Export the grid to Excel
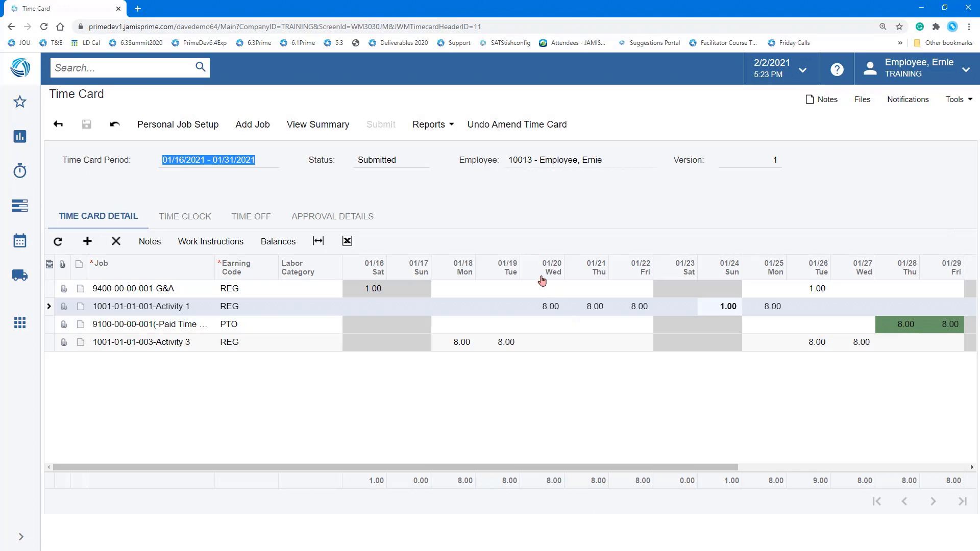Image resolution: width=980 pixels, height=551 pixels. (347, 240)
